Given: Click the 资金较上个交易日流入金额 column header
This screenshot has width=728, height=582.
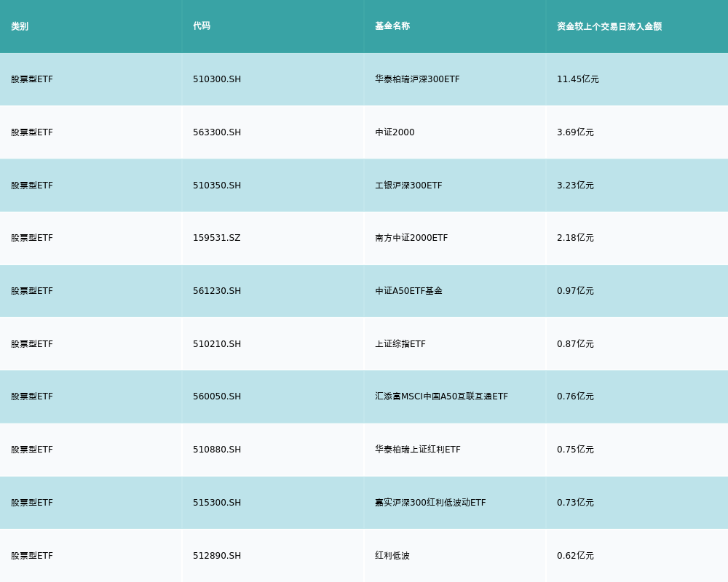Looking at the screenshot, I should pyautogui.click(x=609, y=26).
